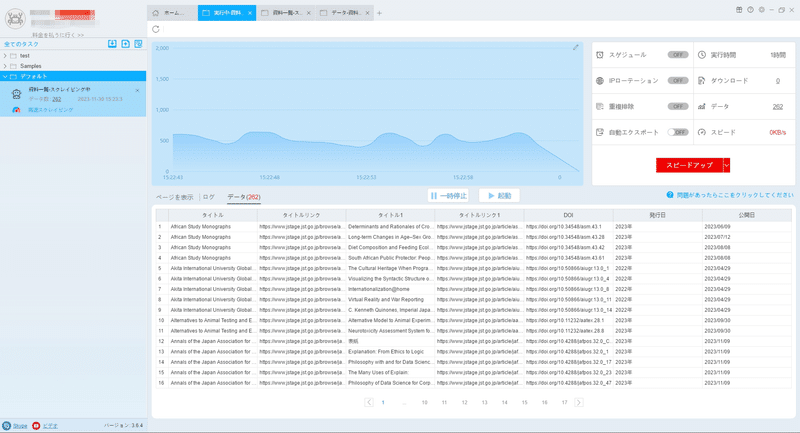Screen dimensions: 800x433
Task: Toggle the スケジュール OFF switch
Action: 678,55
